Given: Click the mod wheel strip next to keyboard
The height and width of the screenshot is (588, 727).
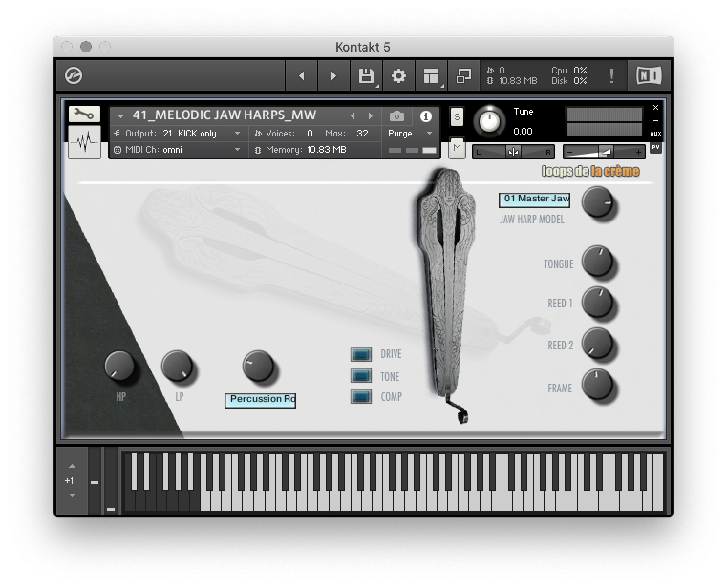Looking at the screenshot, I should (111, 481).
